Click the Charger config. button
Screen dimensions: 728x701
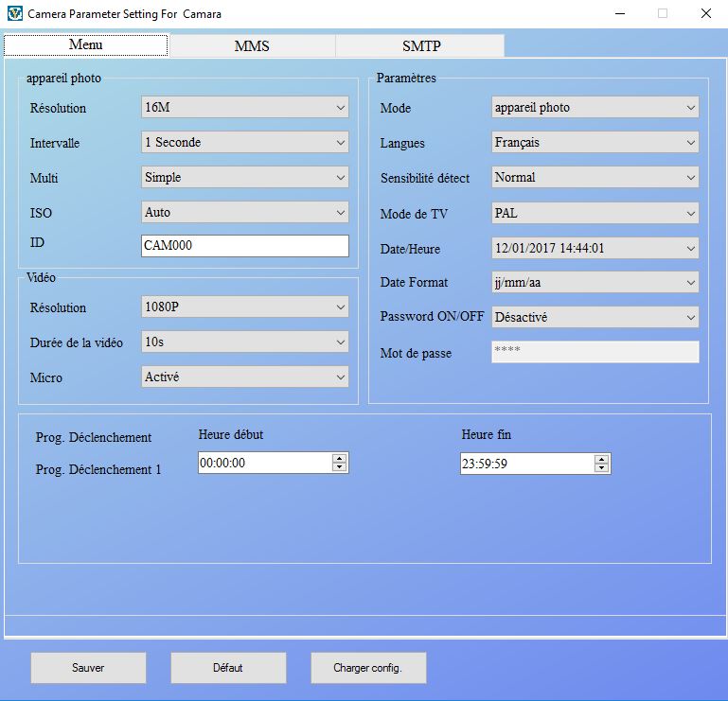(x=368, y=668)
